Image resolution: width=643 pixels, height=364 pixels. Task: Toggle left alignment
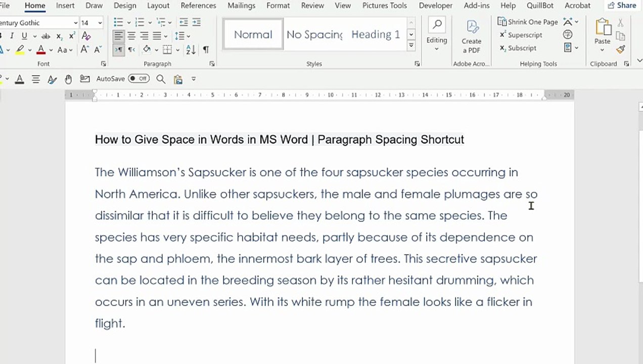(x=118, y=36)
